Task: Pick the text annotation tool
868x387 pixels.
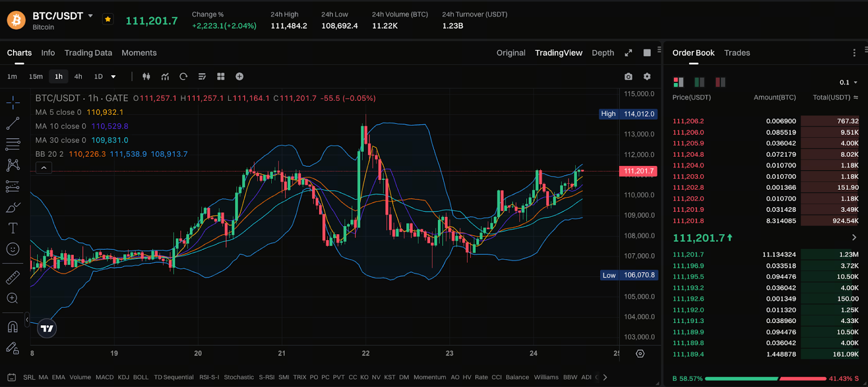Action: click(x=13, y=228)
